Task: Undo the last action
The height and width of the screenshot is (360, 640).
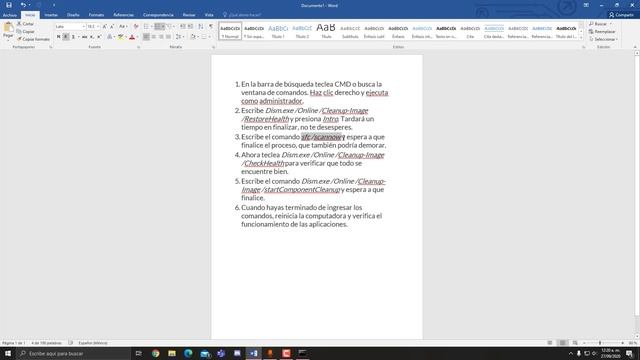Action: tap(23, 5)
